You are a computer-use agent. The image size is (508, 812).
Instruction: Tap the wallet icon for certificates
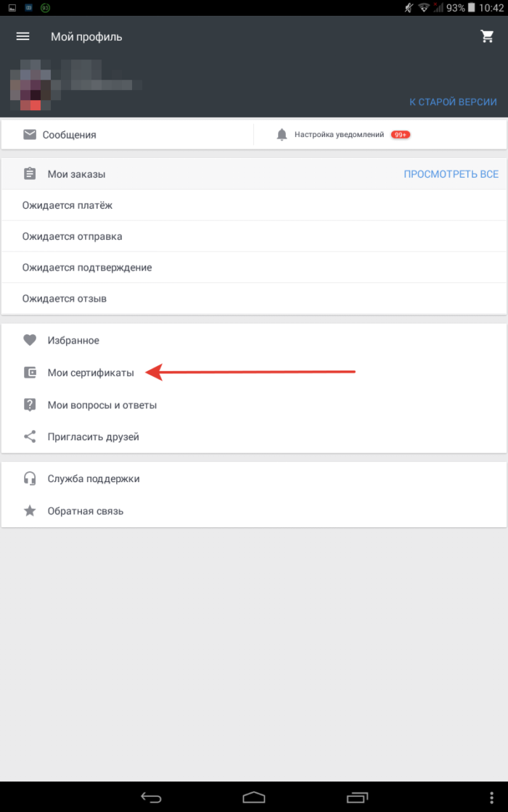[x=30, y=373]
